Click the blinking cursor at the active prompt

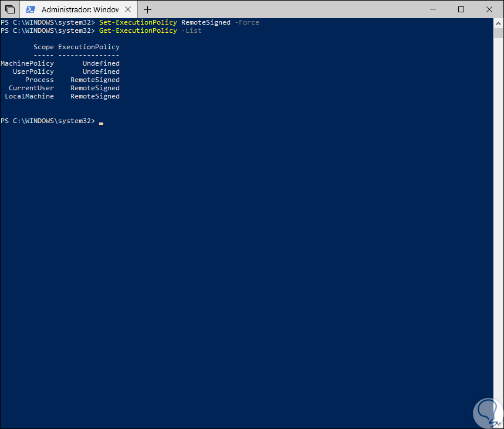coord(101,123)
